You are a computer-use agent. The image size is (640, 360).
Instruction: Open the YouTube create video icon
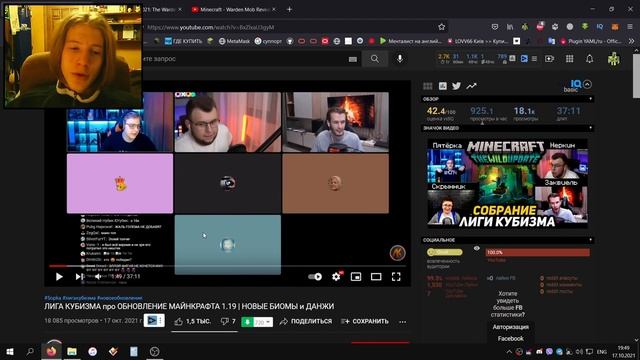(x=549, y=59)
